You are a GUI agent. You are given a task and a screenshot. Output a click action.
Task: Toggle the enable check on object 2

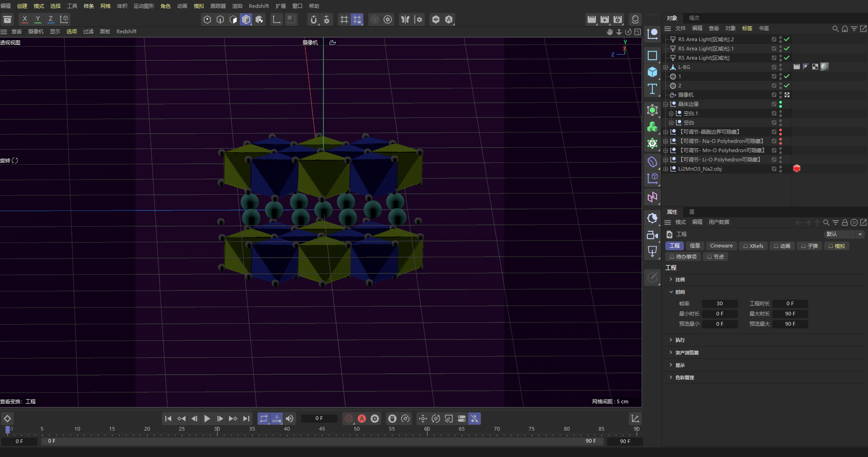[x=787, y=86]
